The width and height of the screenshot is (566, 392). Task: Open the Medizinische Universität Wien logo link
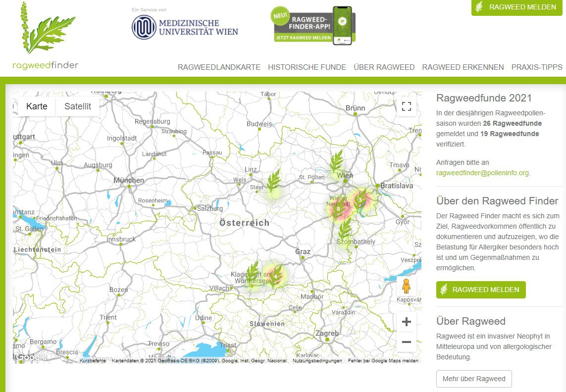click(185, 27)
